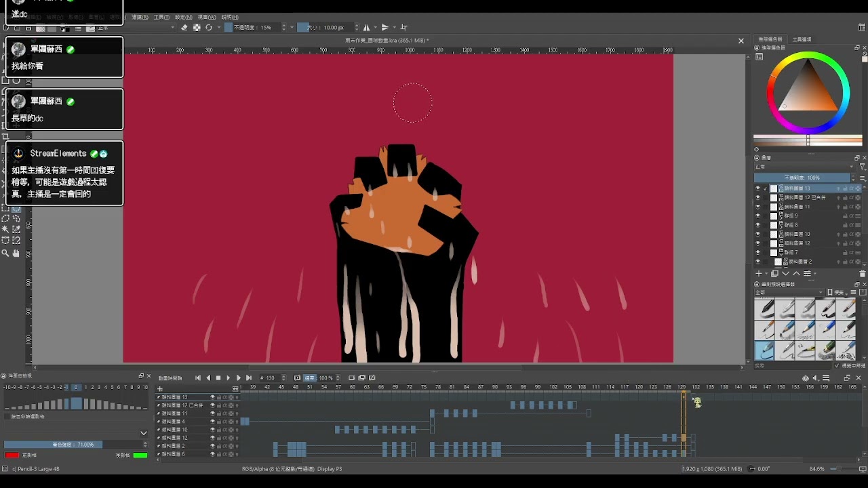
Task: Adjust the onion skin 著色強度 slider
Action: pos(75,445)
